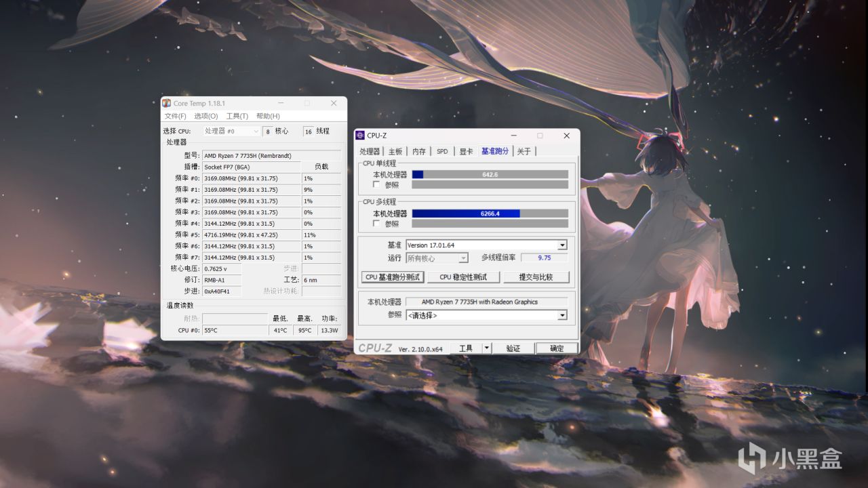This screenshot has height=488, width=868.
Task: Click the 插槽 field Socket FP7 (BGA)
Action: tap(251, 167)
